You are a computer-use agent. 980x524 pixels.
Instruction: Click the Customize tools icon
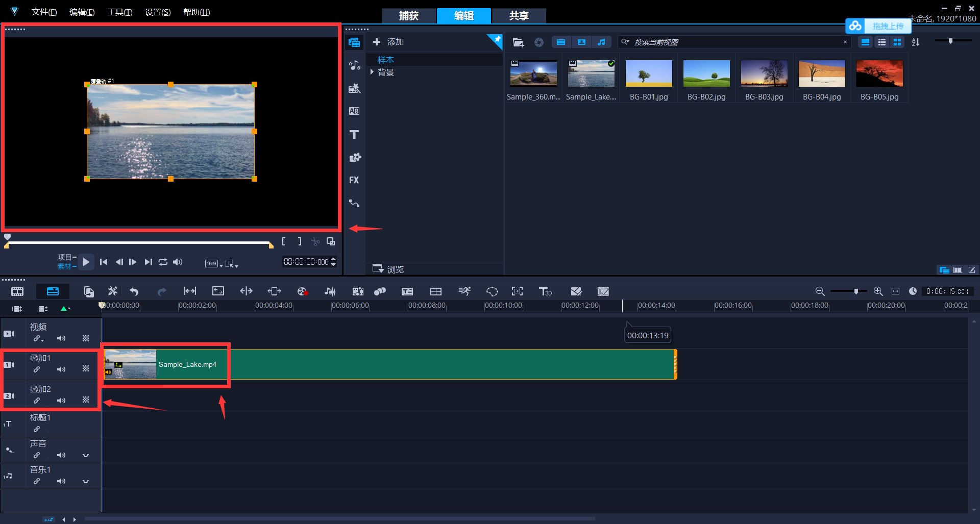[113, 291]
